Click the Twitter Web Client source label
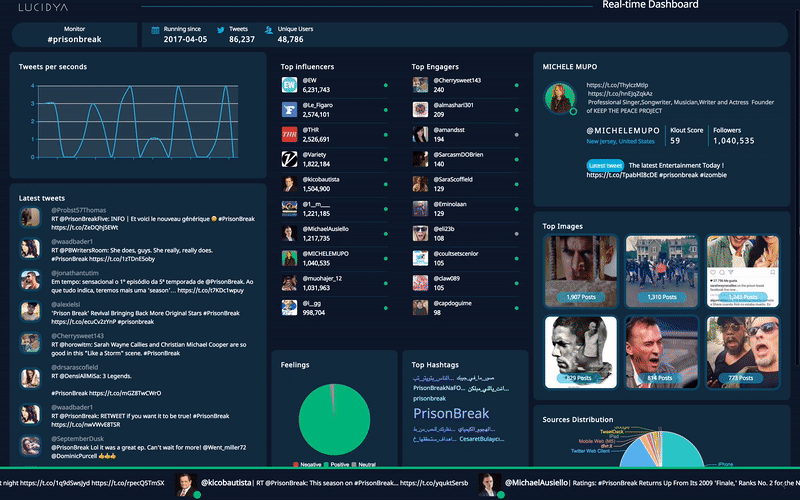 pyautogui.click(x=590, y=451)
